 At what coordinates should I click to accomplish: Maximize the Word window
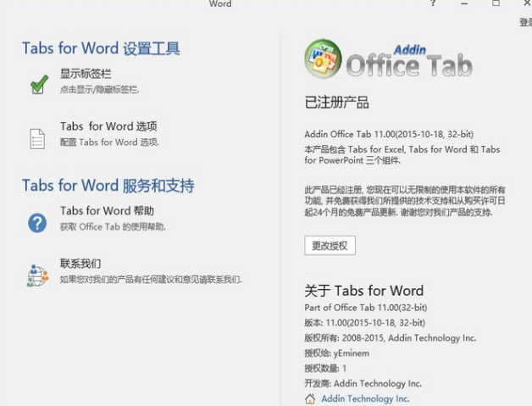point(496,3)
